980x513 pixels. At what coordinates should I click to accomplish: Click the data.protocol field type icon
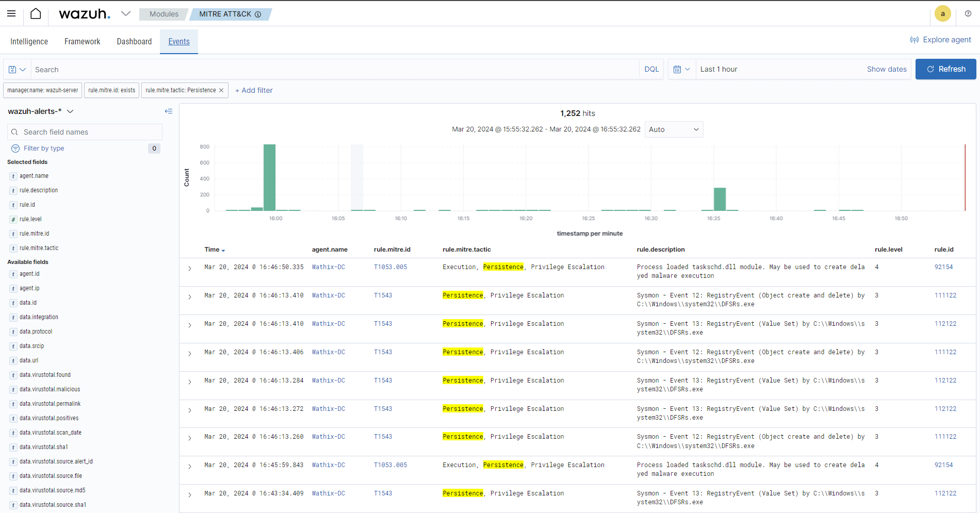13,332
